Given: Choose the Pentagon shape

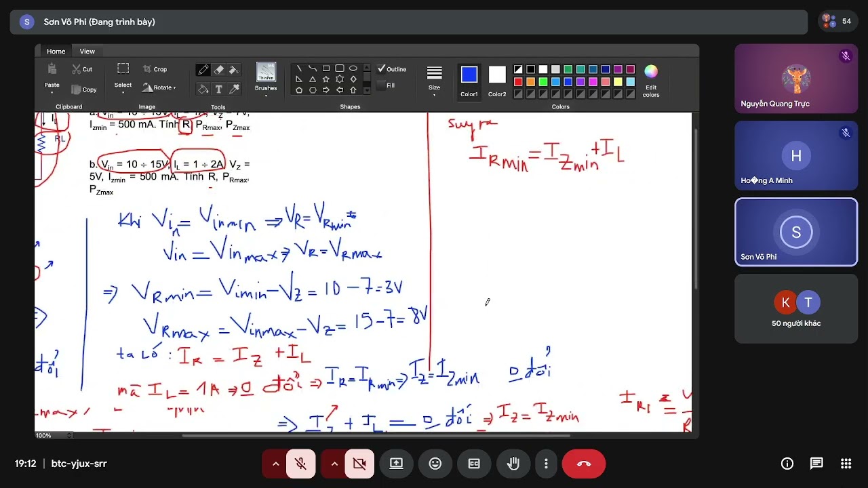Looking at the screenshot, I should (x=299, y=90).
